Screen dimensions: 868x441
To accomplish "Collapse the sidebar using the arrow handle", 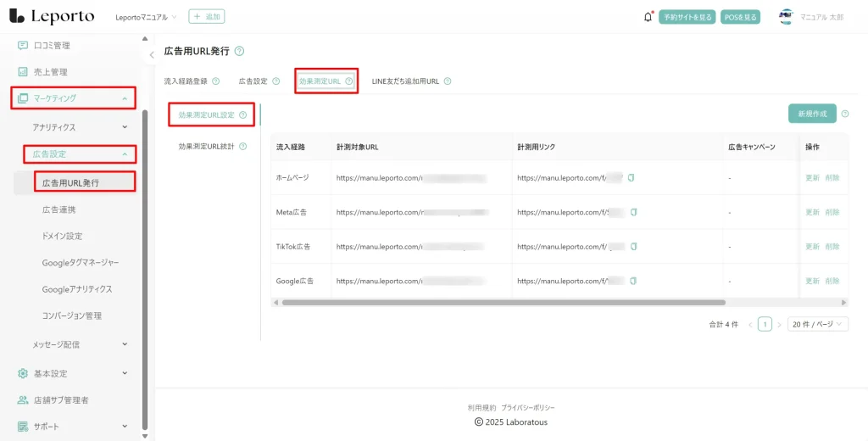I will click(x=152, y=55).
